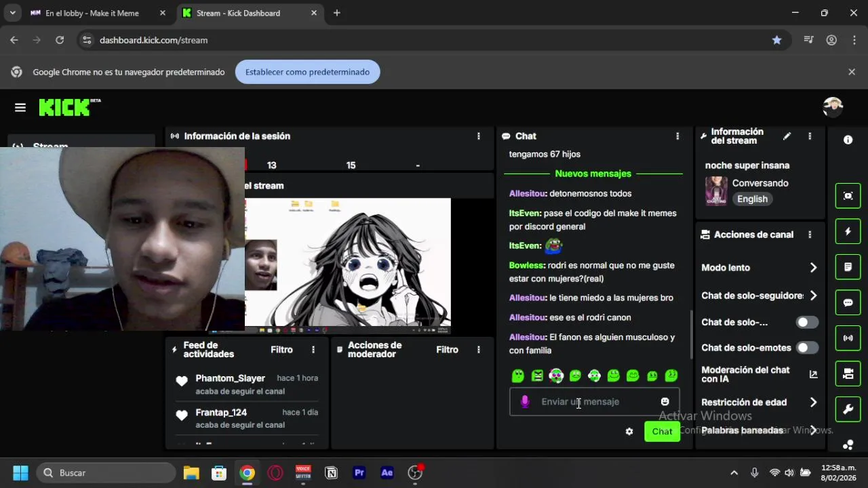Click the purple microphone icon in chat input
868x488 pixels.
click(524, 402)
